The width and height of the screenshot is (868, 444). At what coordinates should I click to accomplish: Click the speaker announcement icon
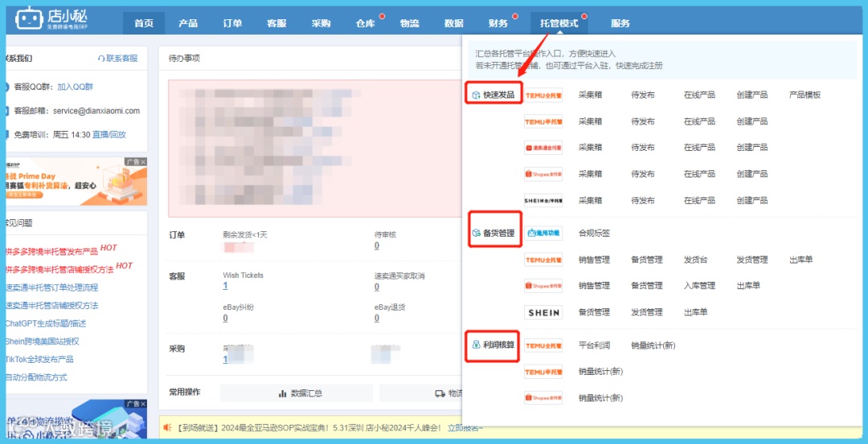point(168,427)
